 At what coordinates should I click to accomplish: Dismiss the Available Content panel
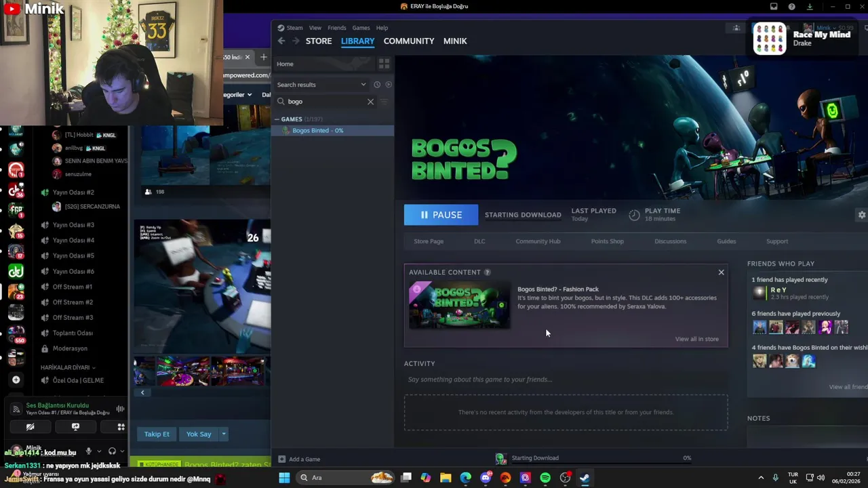721,272
